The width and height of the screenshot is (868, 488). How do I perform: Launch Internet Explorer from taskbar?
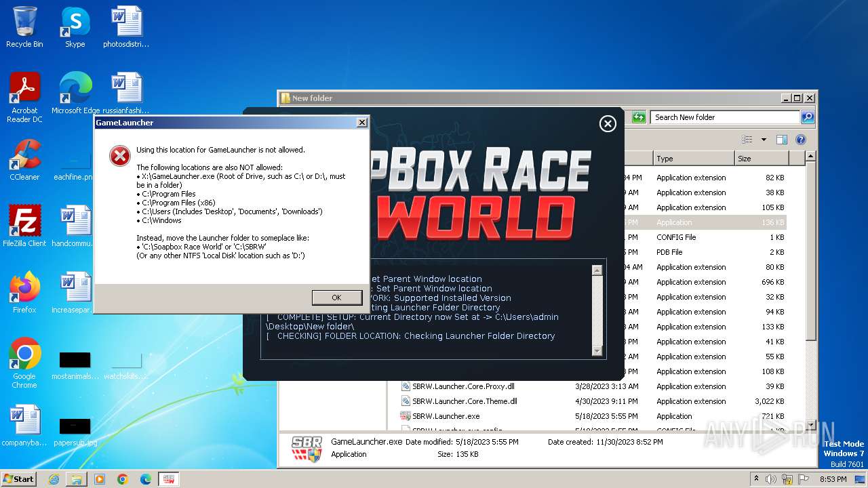point(54,479)
